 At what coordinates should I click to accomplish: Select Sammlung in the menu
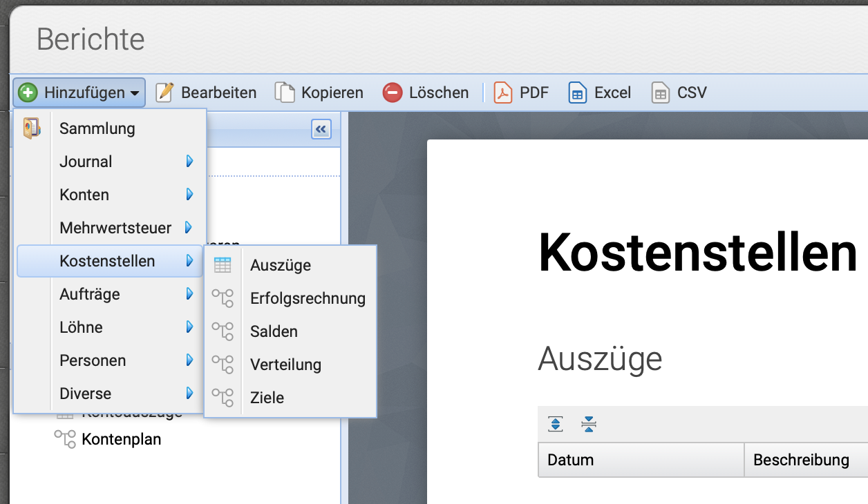[110, 128]
